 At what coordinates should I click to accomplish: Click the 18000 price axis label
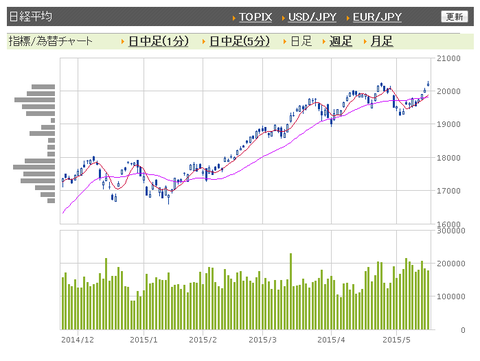click(x=448, y=158)
